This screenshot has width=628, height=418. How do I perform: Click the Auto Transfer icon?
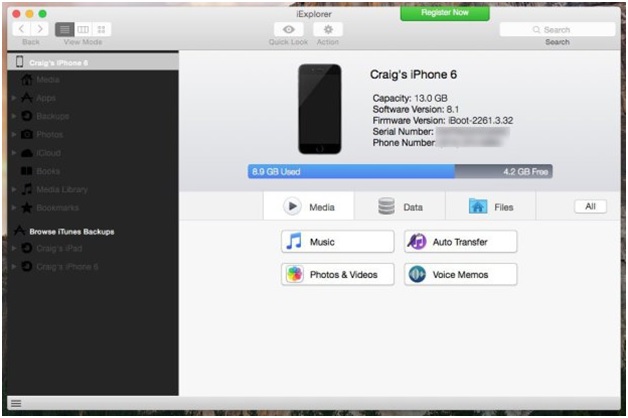(x=416, y=242)
